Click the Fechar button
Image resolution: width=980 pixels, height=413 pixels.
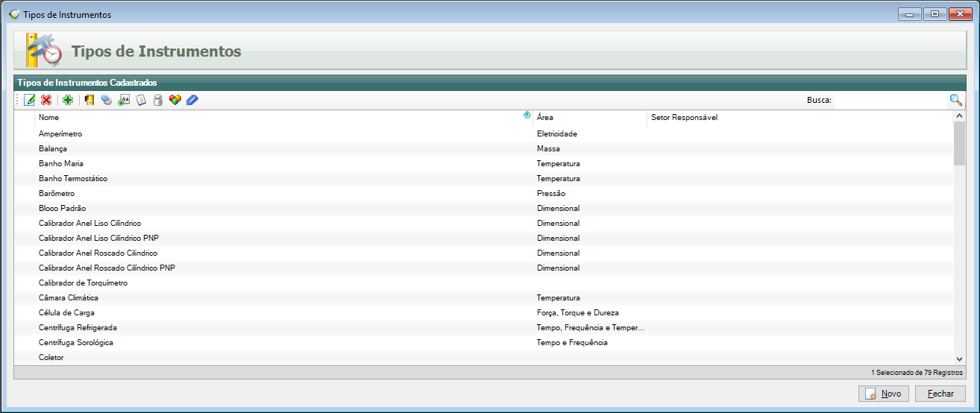[x=940, y=394]
